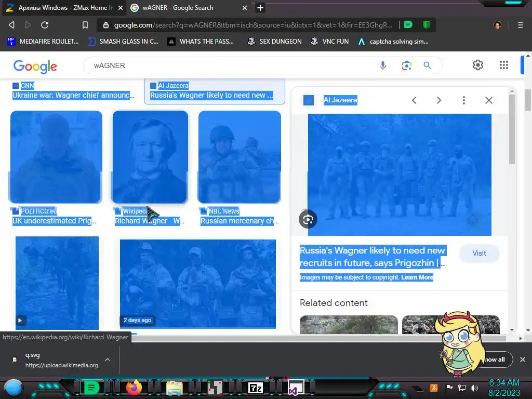Open the first Related content thumbnail
532x399 pixels.
349,325
